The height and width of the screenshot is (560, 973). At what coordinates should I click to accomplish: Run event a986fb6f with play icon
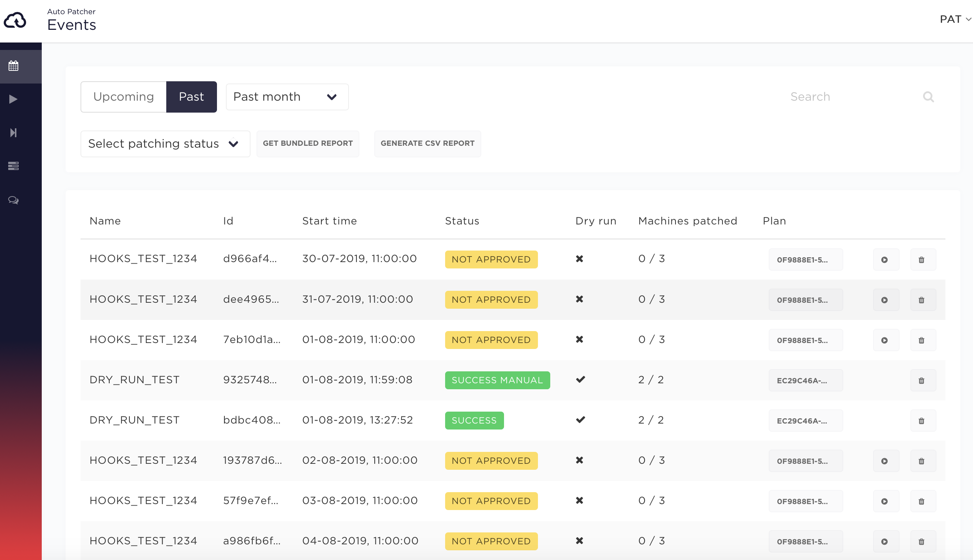click(x=886, y=541)
